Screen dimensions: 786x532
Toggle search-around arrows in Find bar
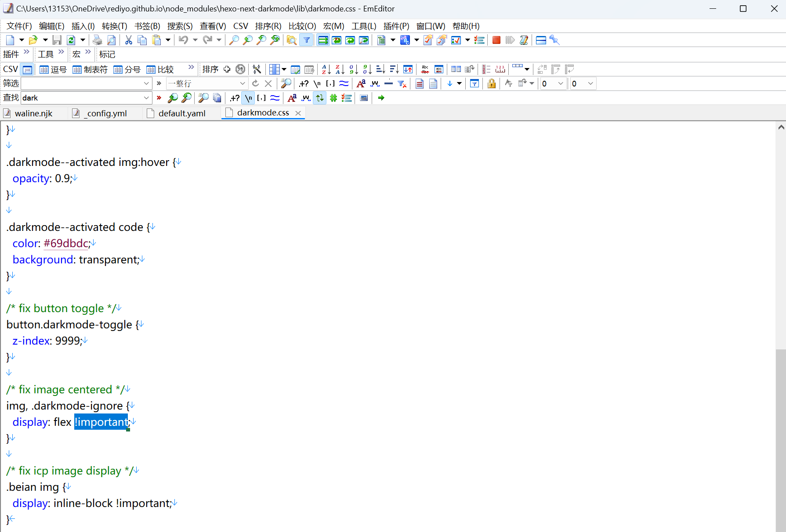tap(320, 98)
